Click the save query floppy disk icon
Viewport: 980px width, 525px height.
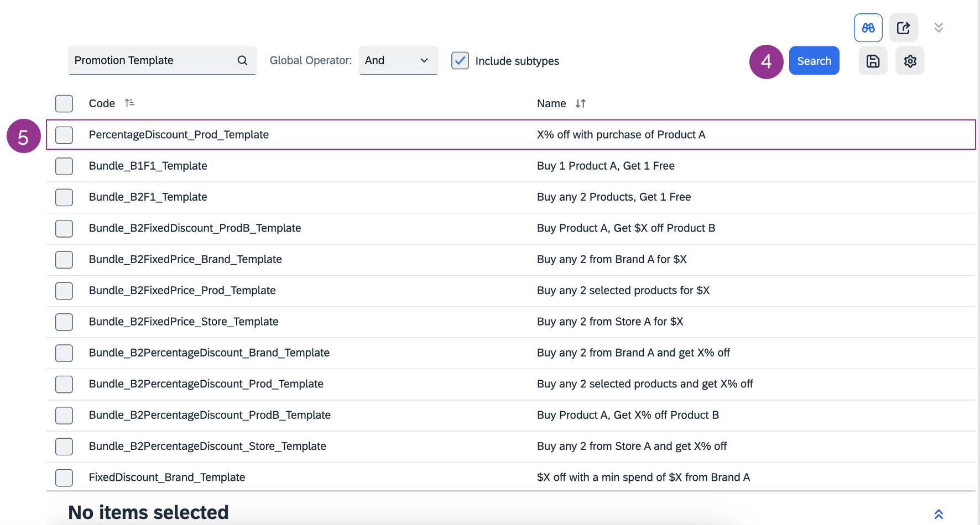873,61
